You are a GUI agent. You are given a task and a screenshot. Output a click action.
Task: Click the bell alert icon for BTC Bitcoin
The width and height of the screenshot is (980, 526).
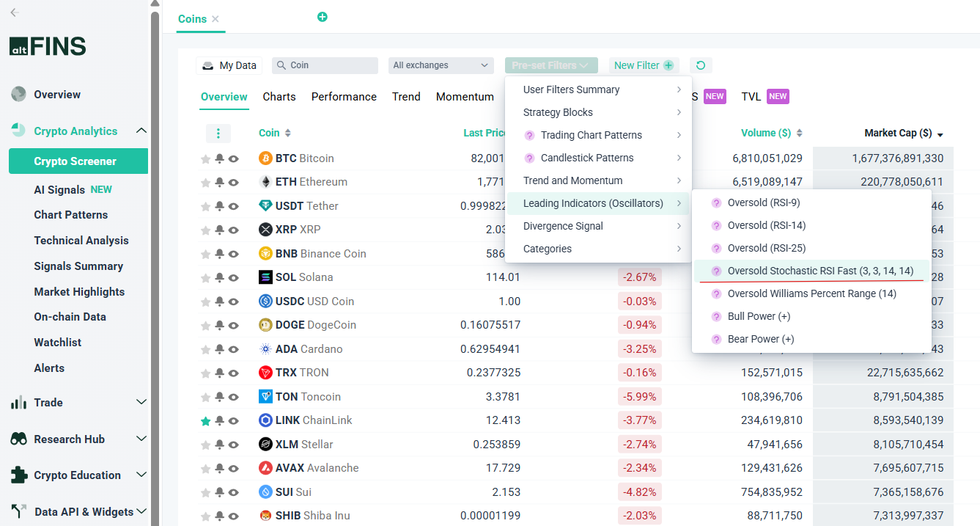(x=219, y=158)
